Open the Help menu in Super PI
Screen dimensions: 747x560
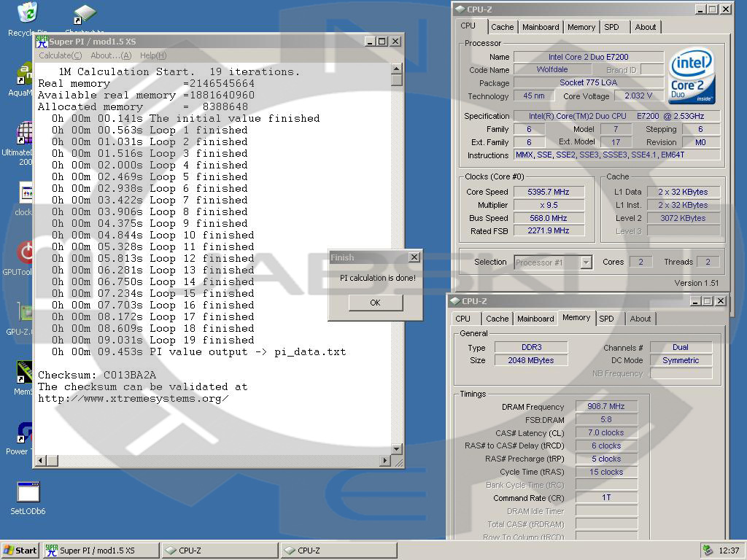pyautogui.click(x=153, y=55)
